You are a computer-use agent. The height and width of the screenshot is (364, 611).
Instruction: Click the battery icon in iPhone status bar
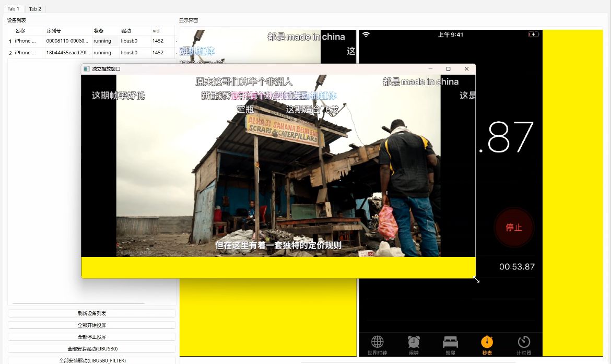(x=532, y=34)
